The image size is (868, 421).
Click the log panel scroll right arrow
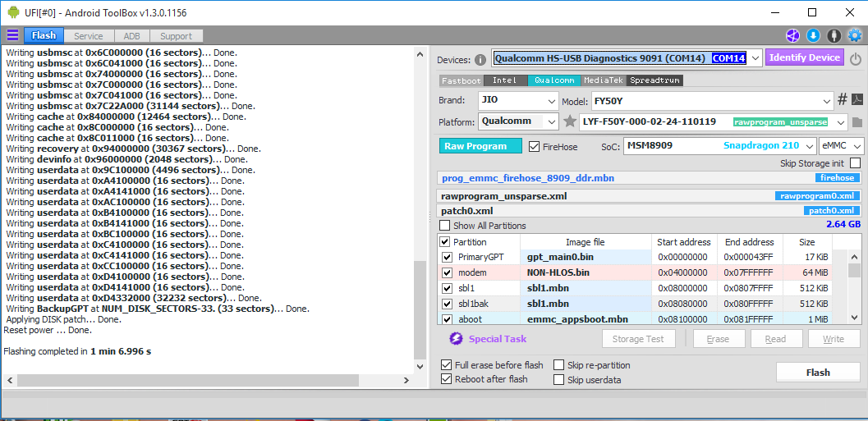coord(405,381)
